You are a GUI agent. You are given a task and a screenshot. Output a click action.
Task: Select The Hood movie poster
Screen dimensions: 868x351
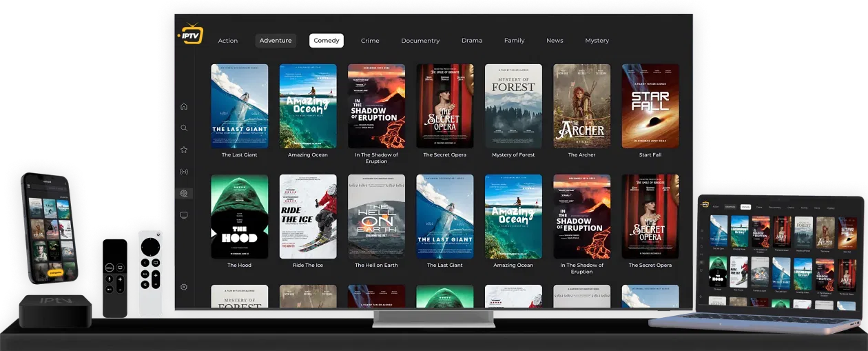coord(240,216)
